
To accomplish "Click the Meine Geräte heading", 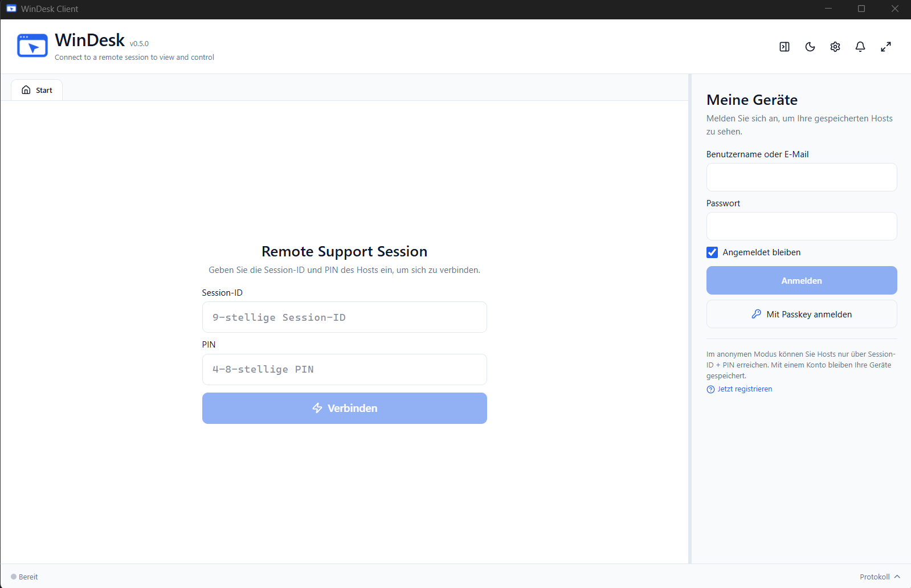I will [752, 100].
